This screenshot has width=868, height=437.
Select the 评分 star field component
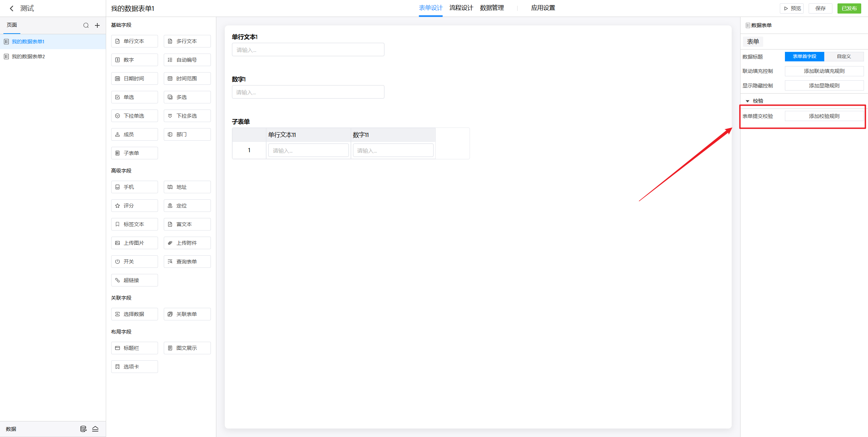[x=135, y=205]
